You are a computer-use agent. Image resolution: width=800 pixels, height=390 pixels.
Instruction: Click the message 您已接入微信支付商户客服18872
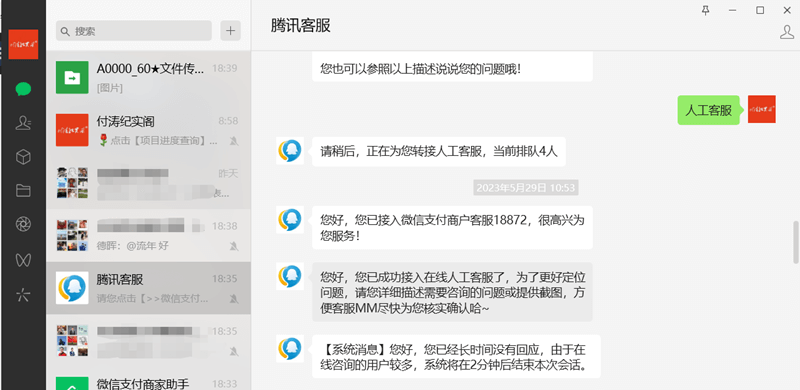click(x=453, y=228)
